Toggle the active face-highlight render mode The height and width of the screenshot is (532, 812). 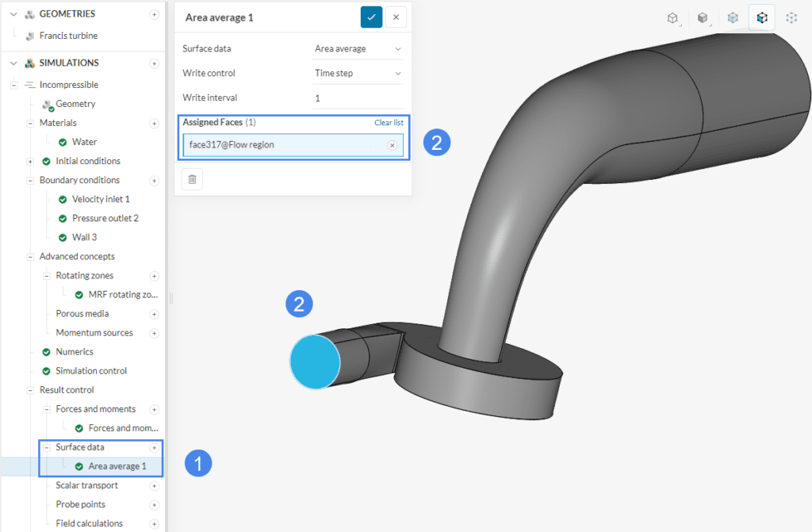(x=761, y=18)
